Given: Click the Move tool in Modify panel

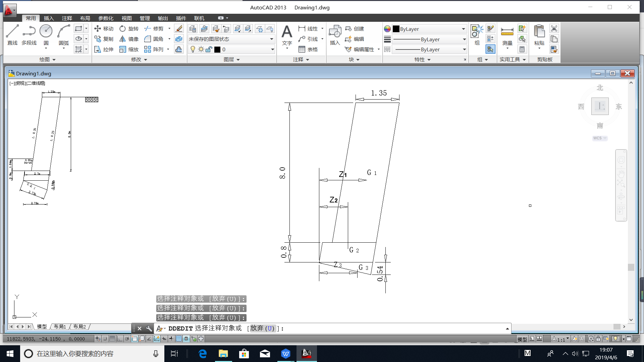Looking at the screenshot, I should [104, 29].
